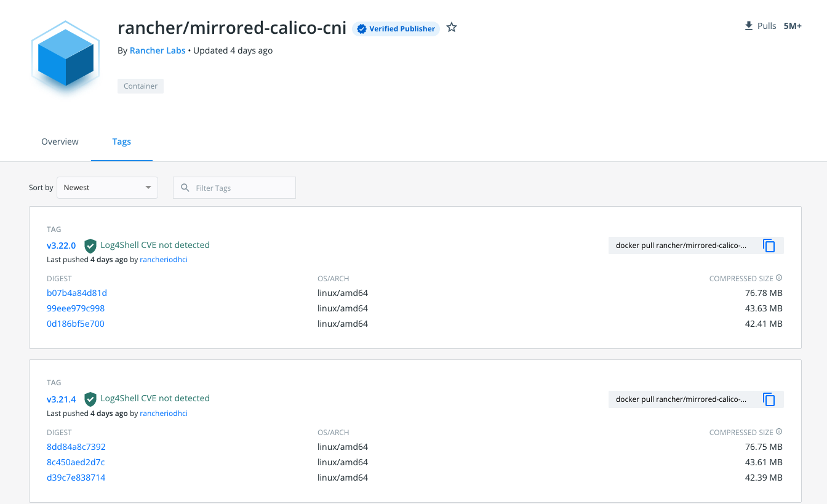This screenshot has width=827, height=504.
Task: Select the Container category chip
Action: click(140, 86)
